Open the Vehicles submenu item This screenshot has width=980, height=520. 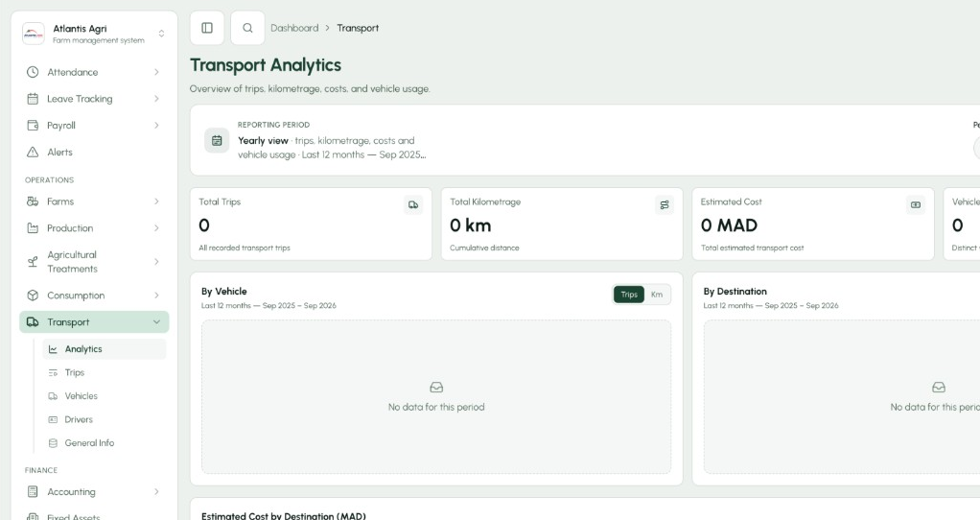(105, 396)
